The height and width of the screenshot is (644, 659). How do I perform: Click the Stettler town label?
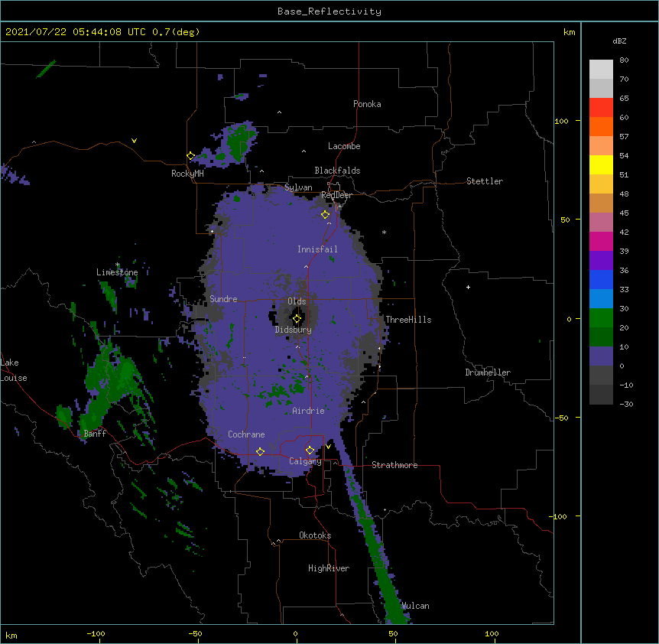click(x=485, y=181)
